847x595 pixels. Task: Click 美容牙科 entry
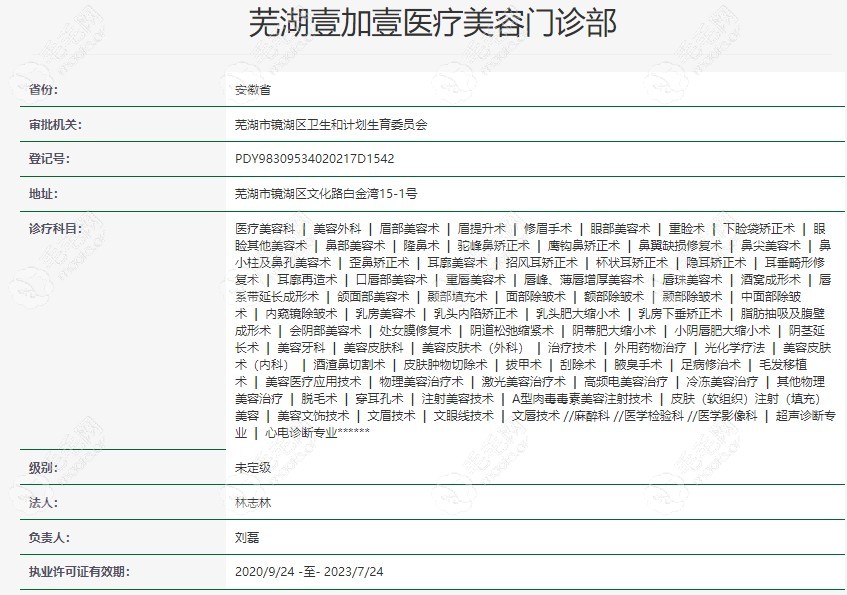[x=301, y=348]
